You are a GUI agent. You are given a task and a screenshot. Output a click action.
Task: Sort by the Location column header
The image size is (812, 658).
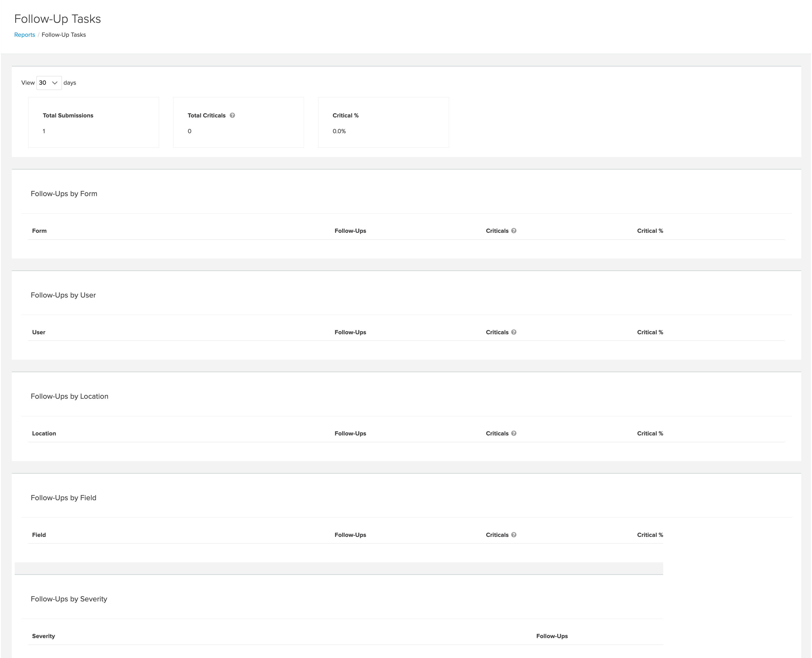[x=44, y=434]
